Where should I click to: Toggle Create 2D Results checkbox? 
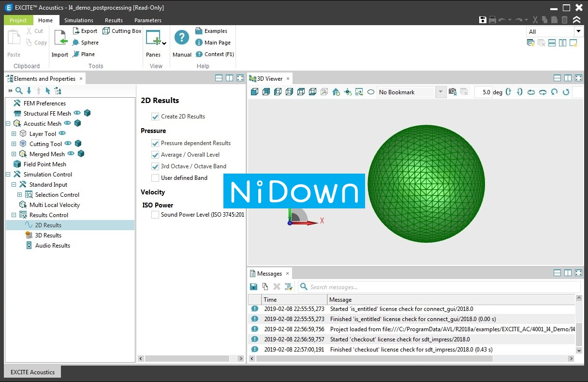tap(155, 117)
